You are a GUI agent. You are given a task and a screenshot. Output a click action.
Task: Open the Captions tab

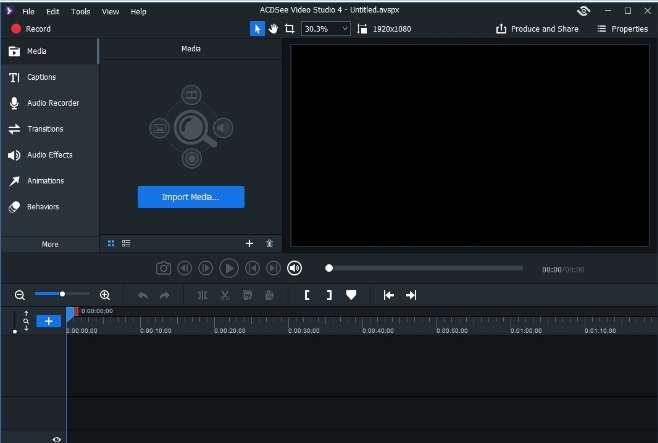click(x=50, y=77)
